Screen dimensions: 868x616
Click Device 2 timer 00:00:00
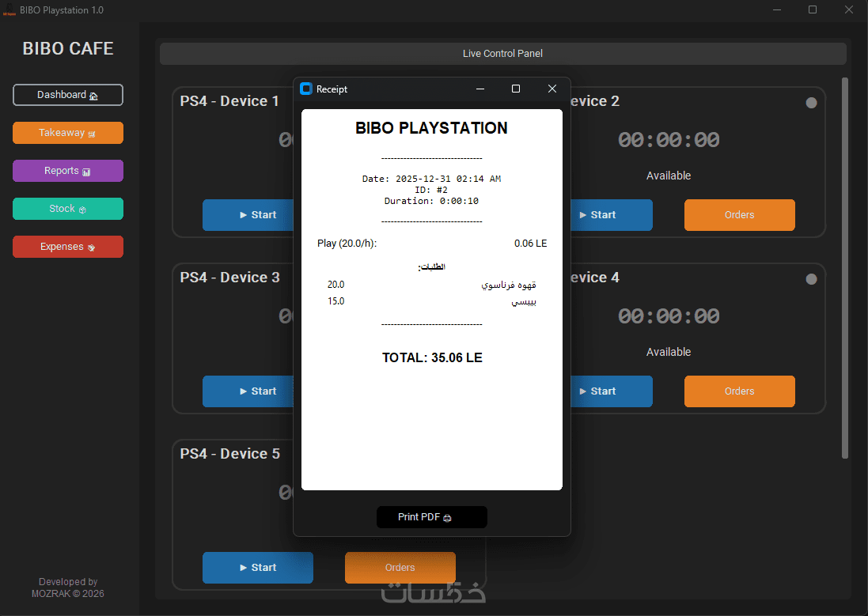tap(669, 140)
